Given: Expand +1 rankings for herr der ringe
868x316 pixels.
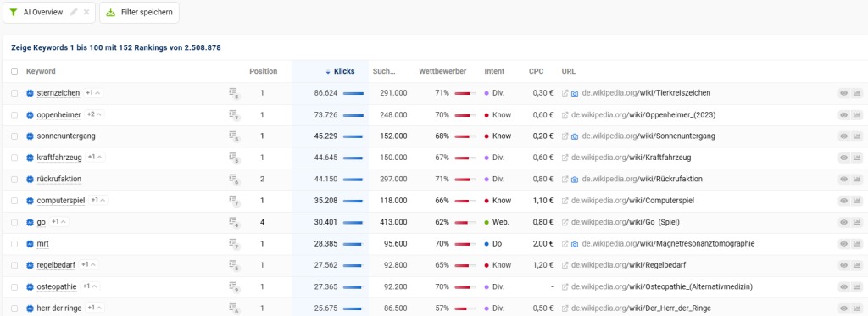Looking at the screenshot, I should [95, 308].
